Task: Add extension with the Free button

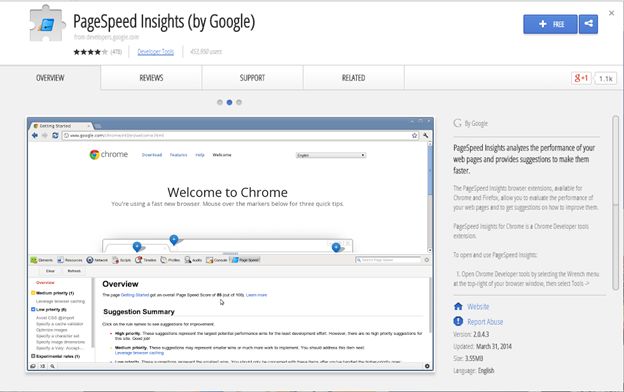Action: coord(550,24)
